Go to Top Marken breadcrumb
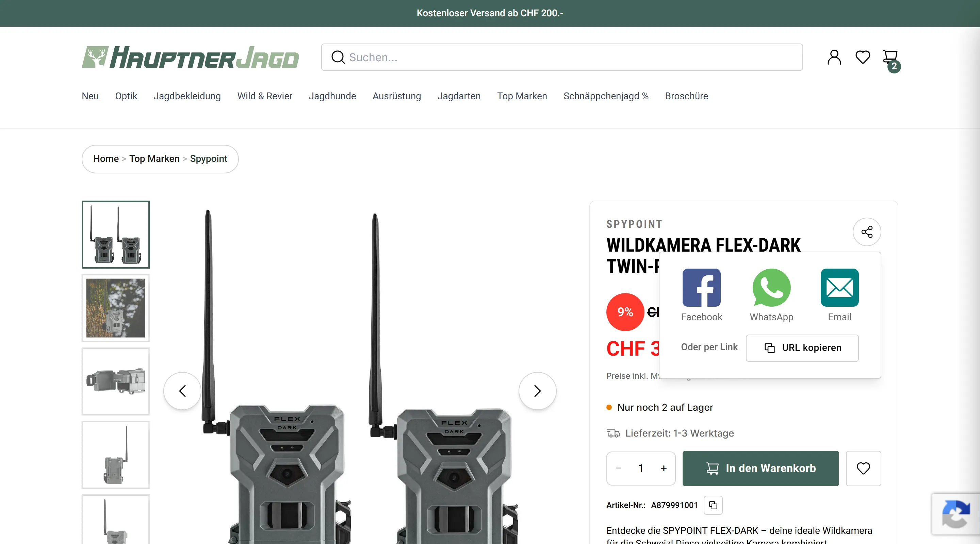 [x=154, y=159]
